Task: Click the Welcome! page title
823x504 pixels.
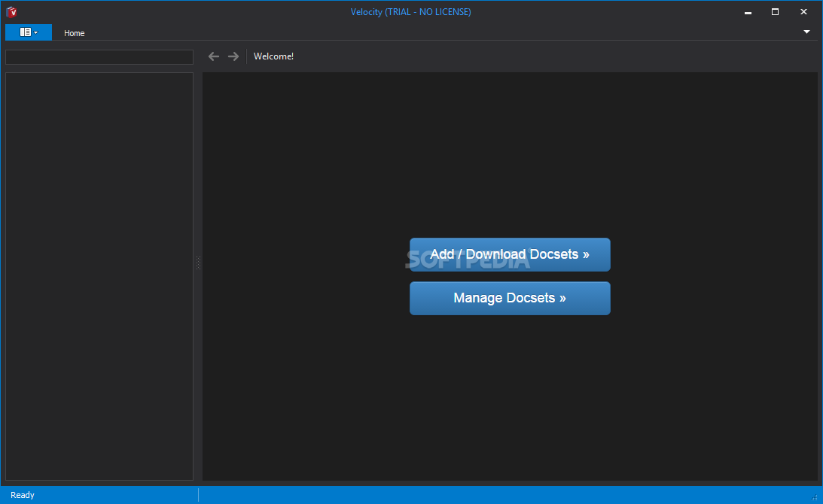Action: tap(273, 56)
